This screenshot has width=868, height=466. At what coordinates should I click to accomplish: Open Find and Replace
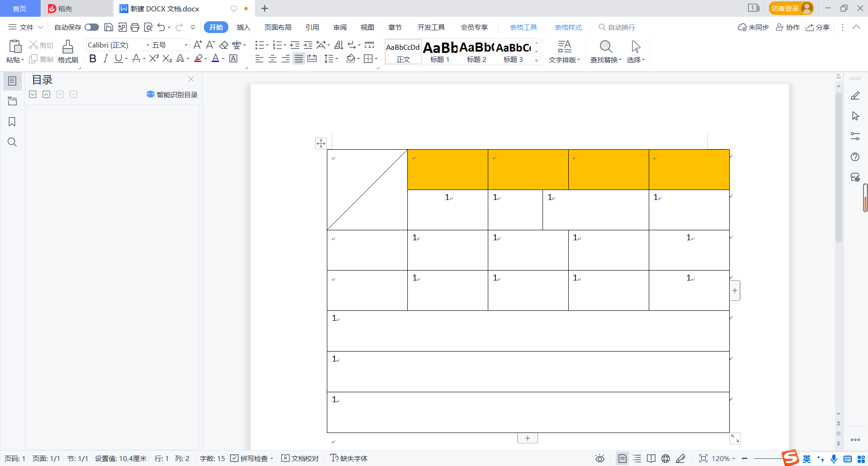pyautogui.click(x=606, y=52)
